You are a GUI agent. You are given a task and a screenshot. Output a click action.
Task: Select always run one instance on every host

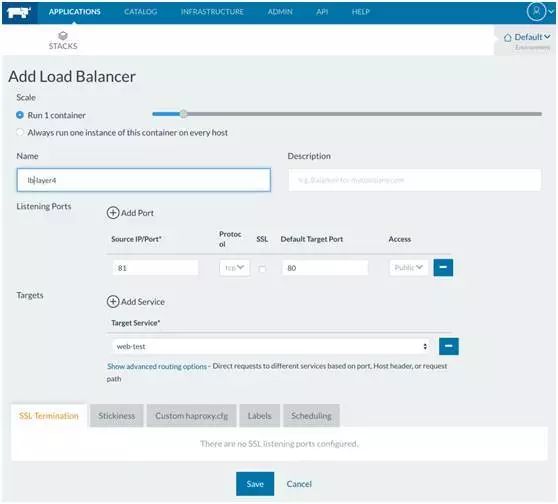(x=20, y=132)
